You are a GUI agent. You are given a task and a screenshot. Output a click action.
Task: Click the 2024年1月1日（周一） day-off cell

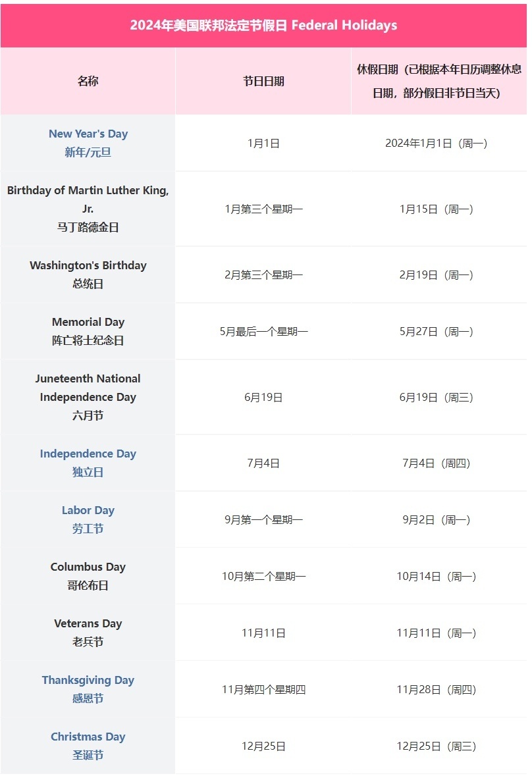coord(437,143)
